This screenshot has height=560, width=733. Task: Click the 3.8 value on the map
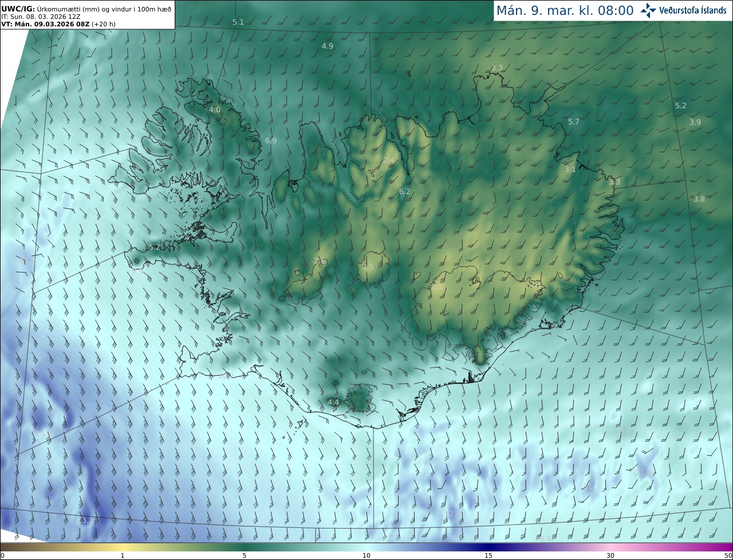pos(699,199)
